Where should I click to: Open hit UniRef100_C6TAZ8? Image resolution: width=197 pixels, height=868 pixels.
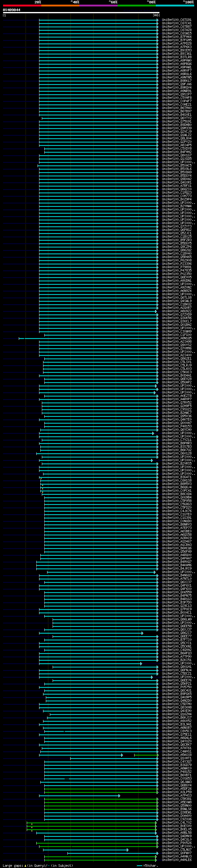pos(176,30)
